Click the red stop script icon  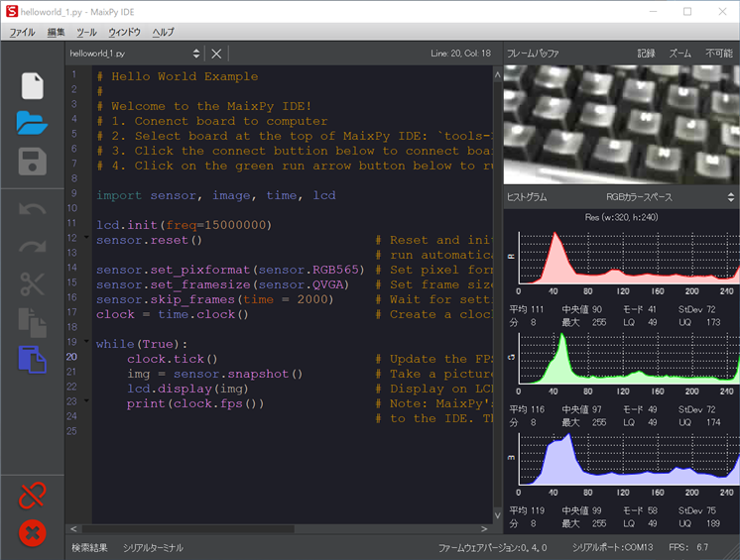coord(32,533)
